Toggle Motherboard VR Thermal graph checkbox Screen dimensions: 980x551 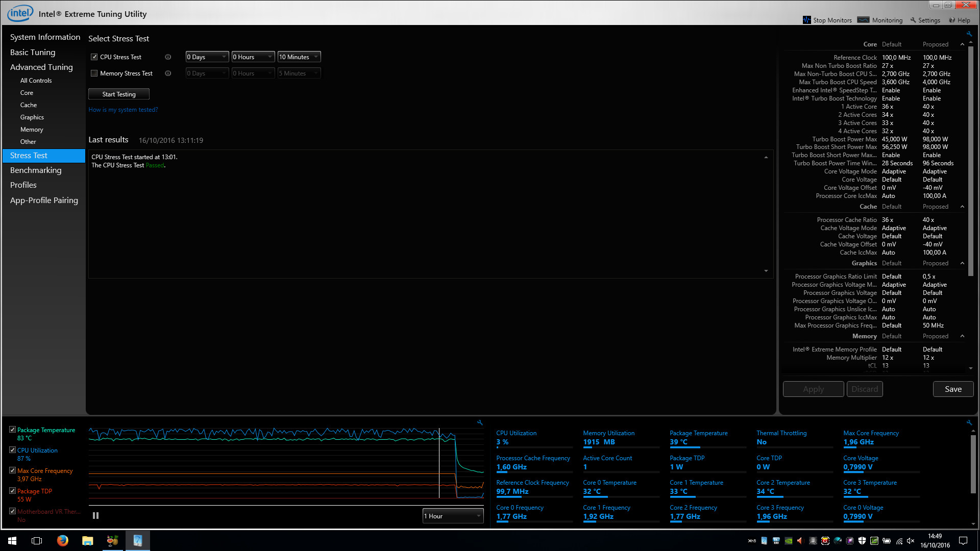12,511
